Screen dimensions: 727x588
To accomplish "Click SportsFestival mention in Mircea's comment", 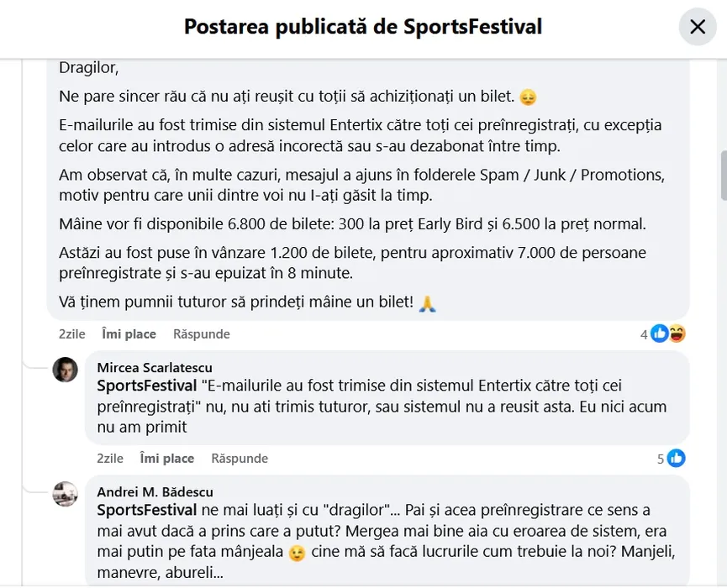I will click(x=147, y=386).
